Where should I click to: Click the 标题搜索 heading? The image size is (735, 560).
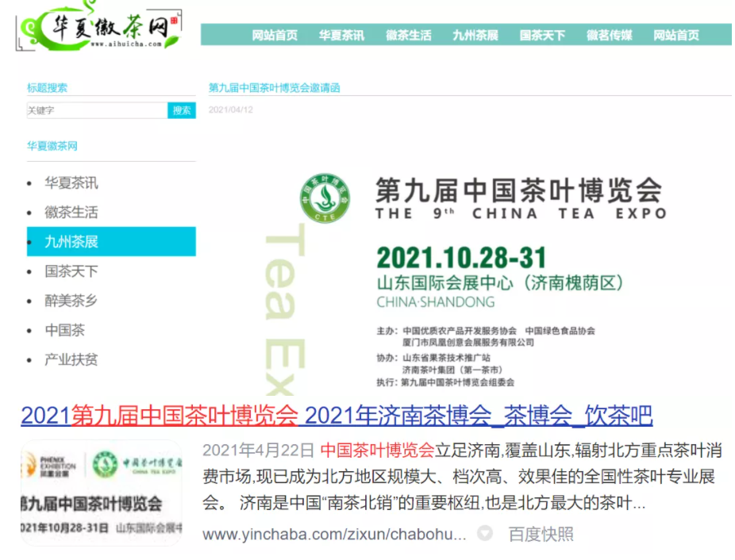click(47, 87)
